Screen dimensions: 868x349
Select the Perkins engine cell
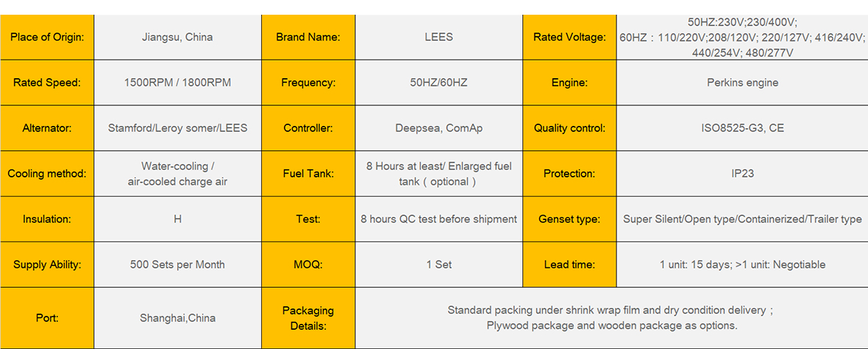pyautogui.click(x=742, y=82)
